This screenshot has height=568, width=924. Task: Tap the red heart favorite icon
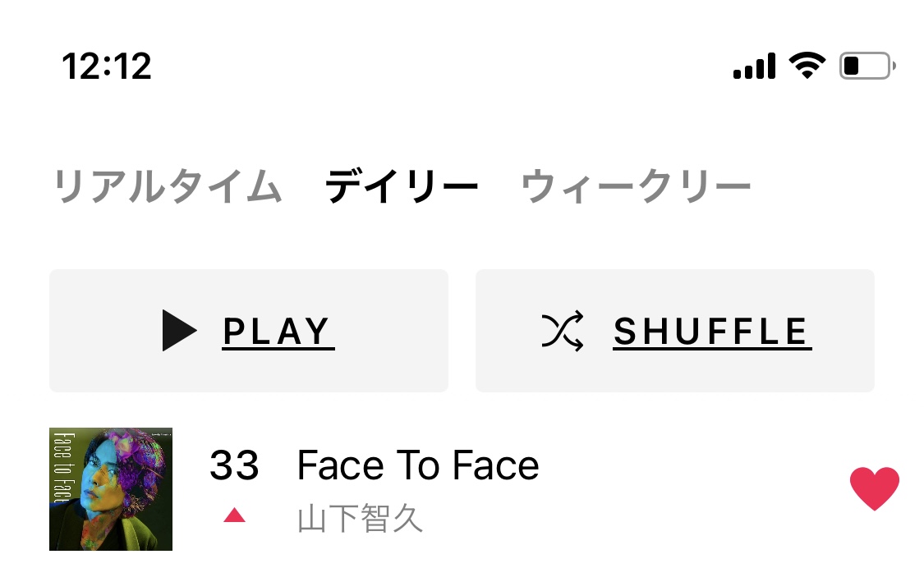point(874,488)
